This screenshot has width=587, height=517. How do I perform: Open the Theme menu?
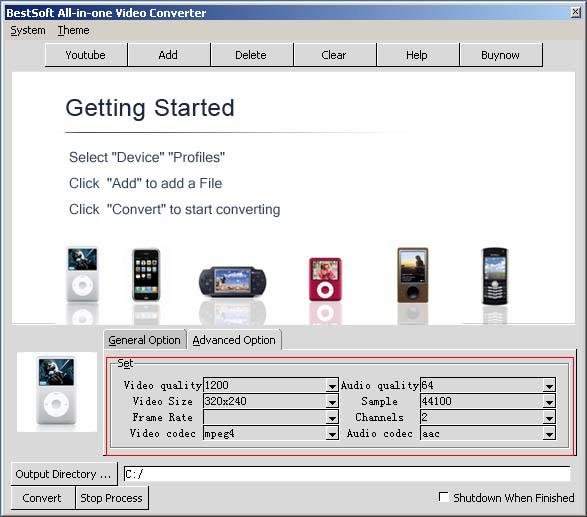coord(73,30)
